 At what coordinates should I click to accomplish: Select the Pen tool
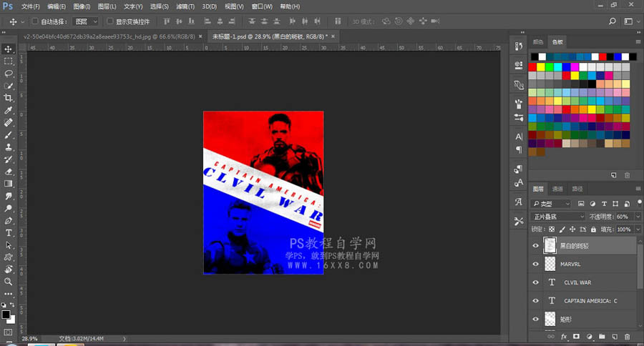pyautogui.click(x=8, y=220)
